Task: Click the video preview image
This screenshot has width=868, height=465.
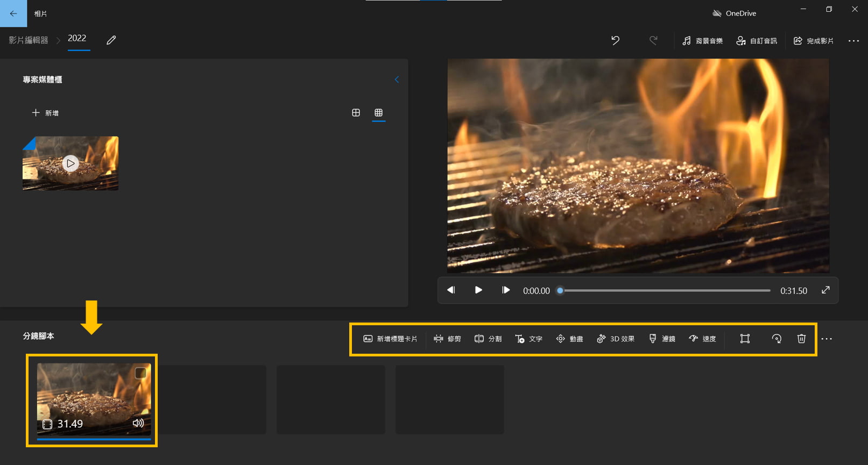Action: pyautogui.click(x=638, y=166)
